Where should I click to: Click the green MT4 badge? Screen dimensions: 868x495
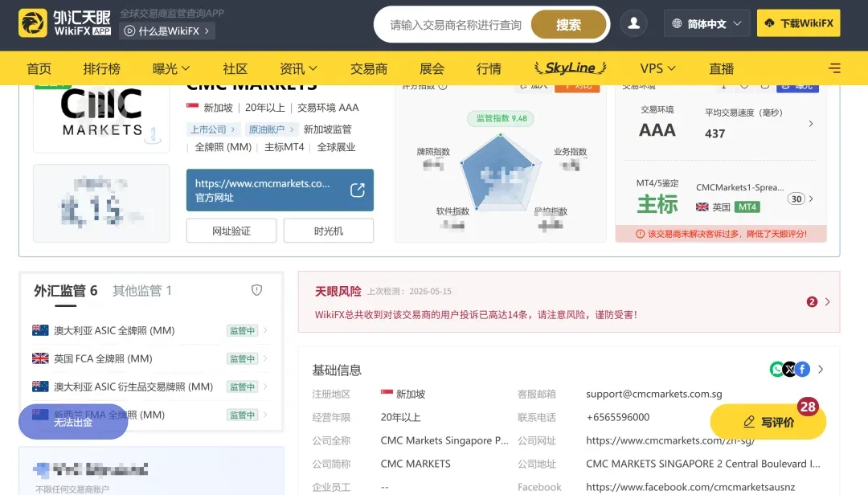747,207
